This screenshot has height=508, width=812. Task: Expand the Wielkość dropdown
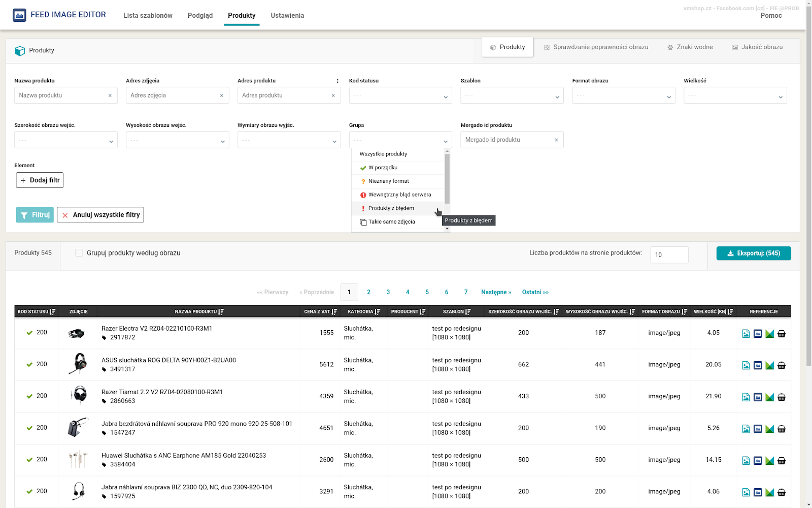pos(735,96)
